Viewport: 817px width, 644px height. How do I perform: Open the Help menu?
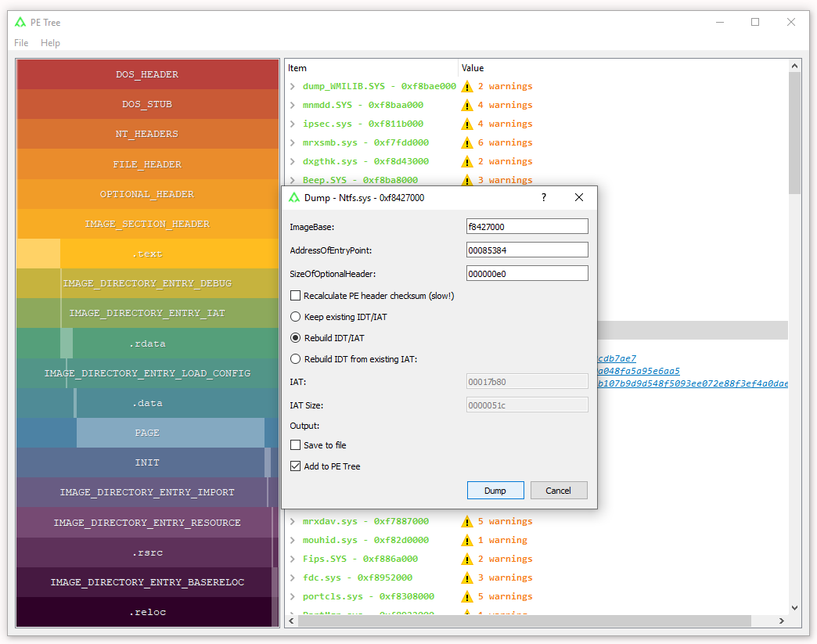51,43
